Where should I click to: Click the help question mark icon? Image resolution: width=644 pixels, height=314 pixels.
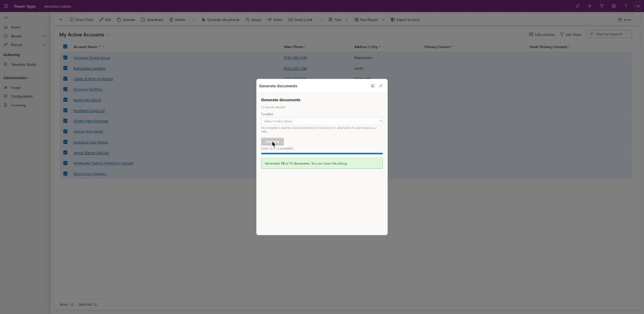point(626,6)
